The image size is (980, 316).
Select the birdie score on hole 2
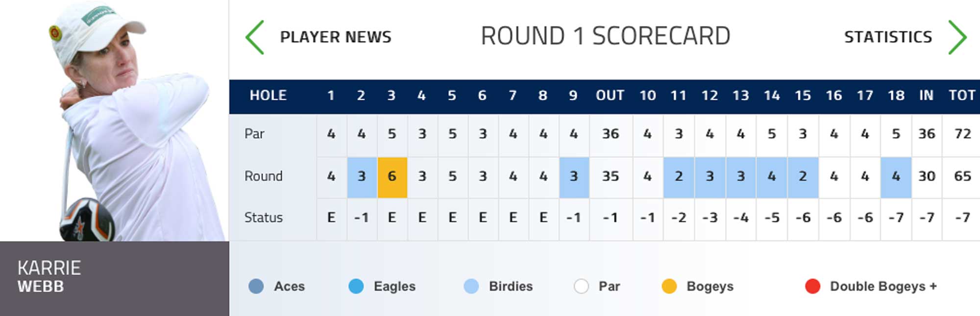362,177
